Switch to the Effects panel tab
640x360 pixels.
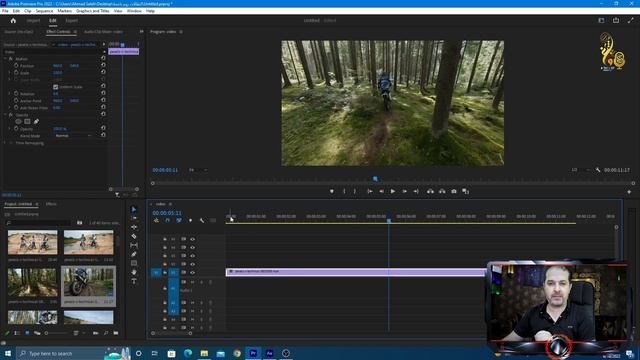pos(51,204)
